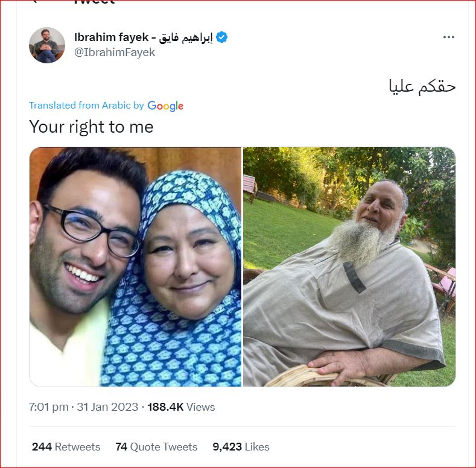
Task: Open the Ibrahim fayek display name
Action: (112, 37)
